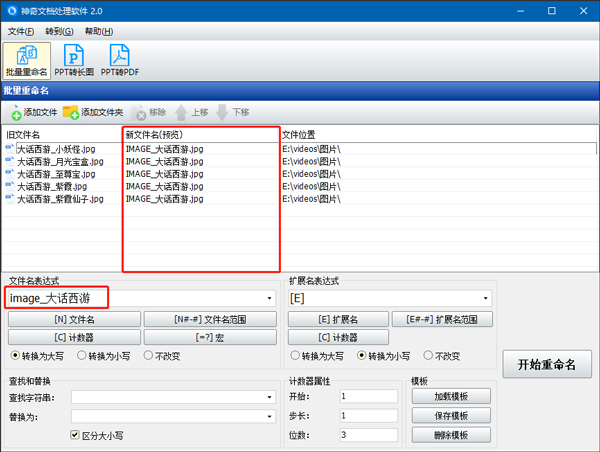This screenshot has width=600, height=452.
Task: Select filename 转换为小写 radio button
Action: (x=82, y=356)
